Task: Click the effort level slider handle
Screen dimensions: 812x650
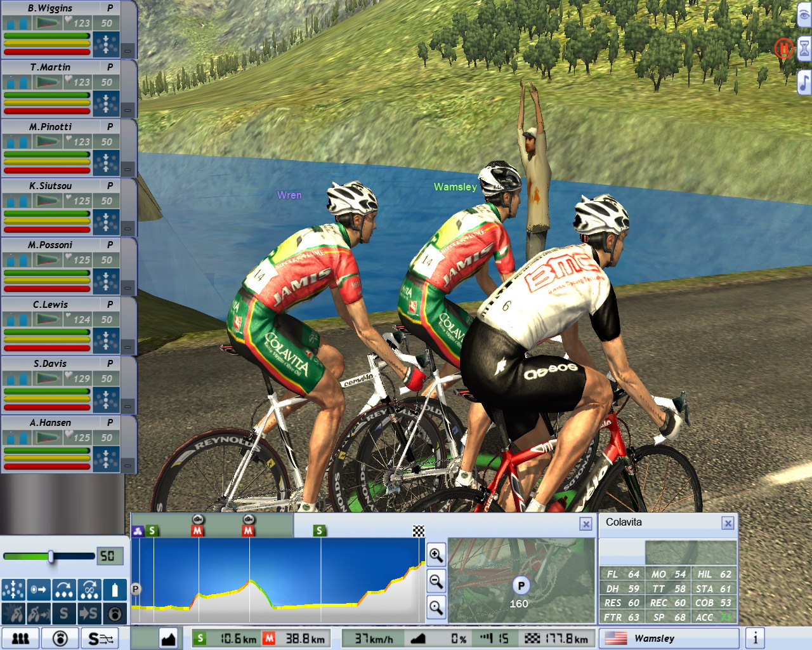Action: tap(51, 557)
